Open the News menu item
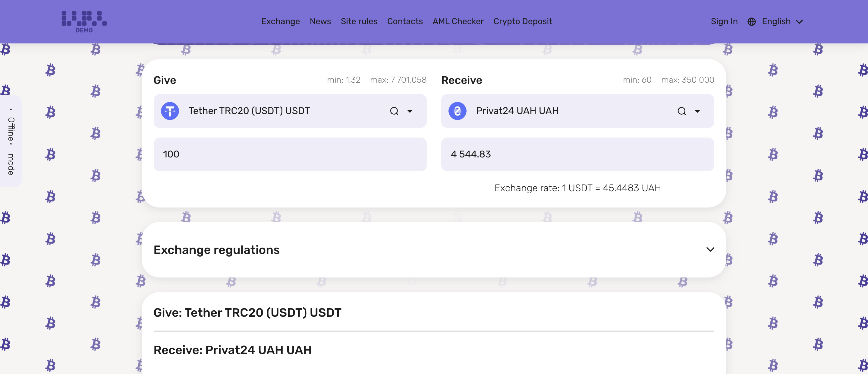The width and height of the screenshot is (868, 374). tap(320, 21)
